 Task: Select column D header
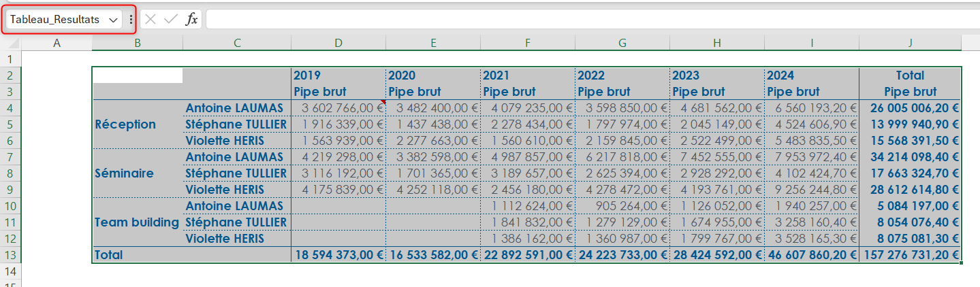[x=338, y=44]
